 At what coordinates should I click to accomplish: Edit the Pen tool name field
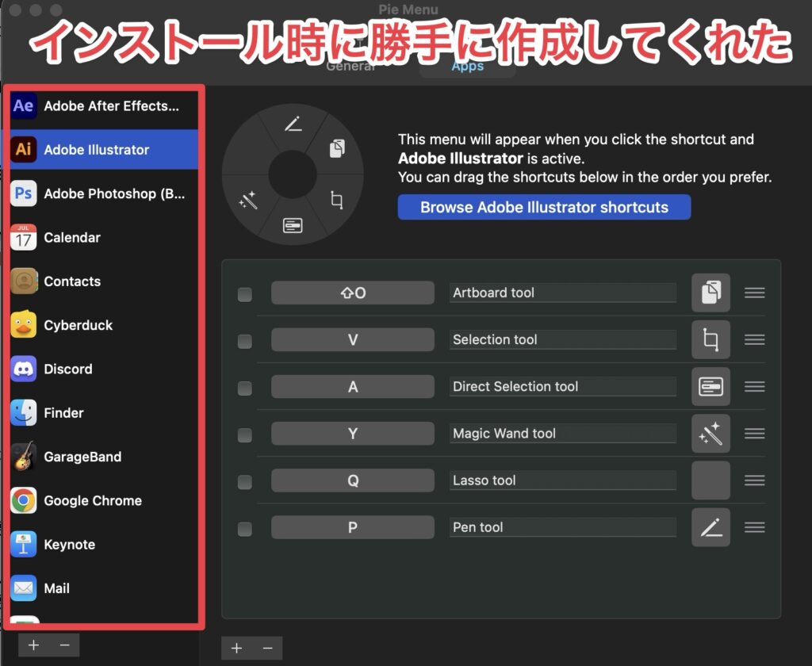tap(563, 527)
